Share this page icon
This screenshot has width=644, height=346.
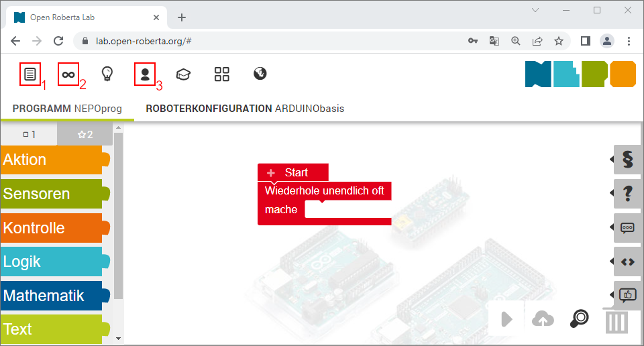click(x=537, y=41)
